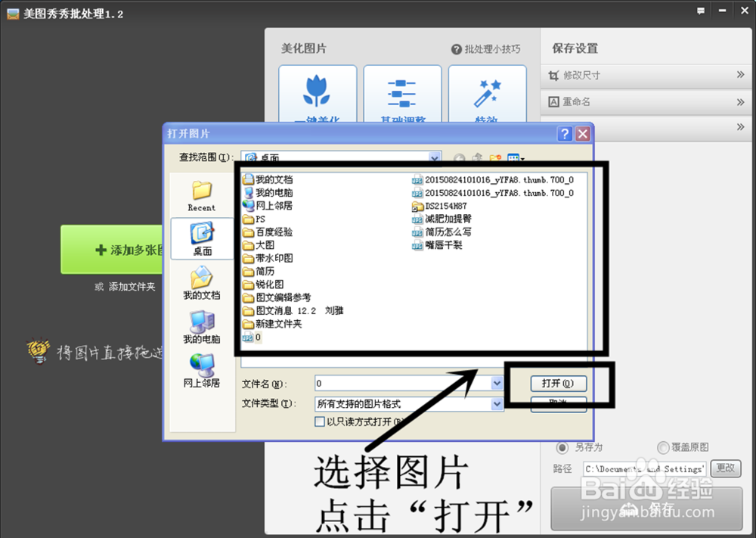
Task: Open the 查找范围 location dropdown
Action: (x=435, y=158)
